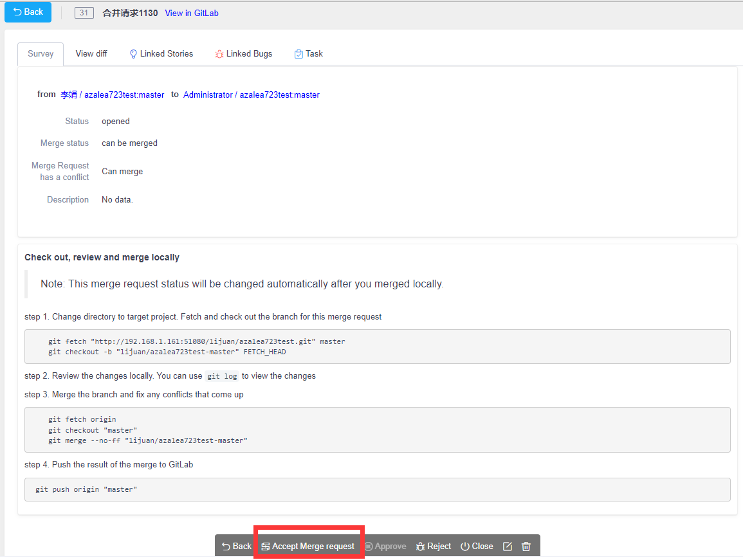This screenshot has width=743, height=560.
Task: Click the edit icon in bottom toolbar
Action: pyautogui.click(x=507, y=546)
